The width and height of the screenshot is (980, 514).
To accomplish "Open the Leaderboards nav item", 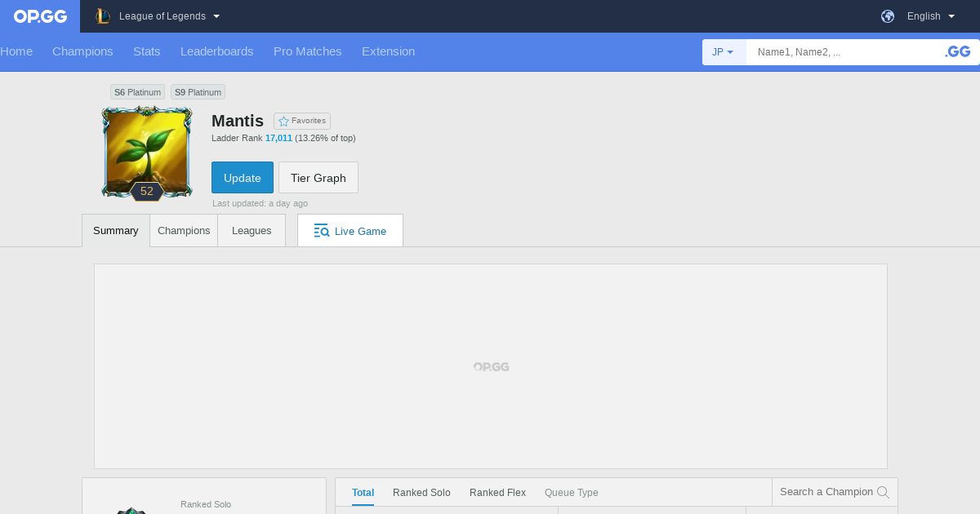I will (217, 51).
